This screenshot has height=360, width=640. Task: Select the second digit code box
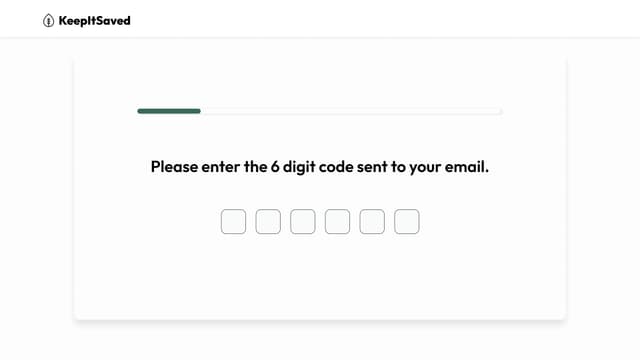pyautogui.click(x=268, y=222)
